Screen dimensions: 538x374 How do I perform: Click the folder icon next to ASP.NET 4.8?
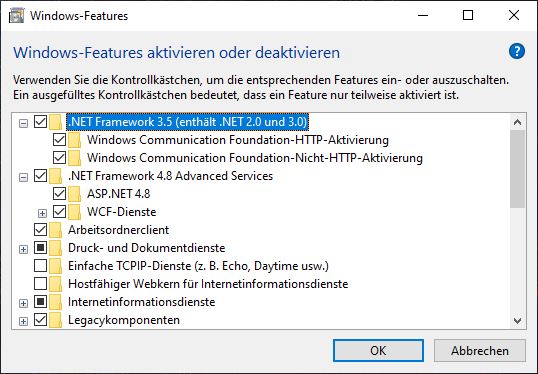pyautogui.click(x=74, y=194)
